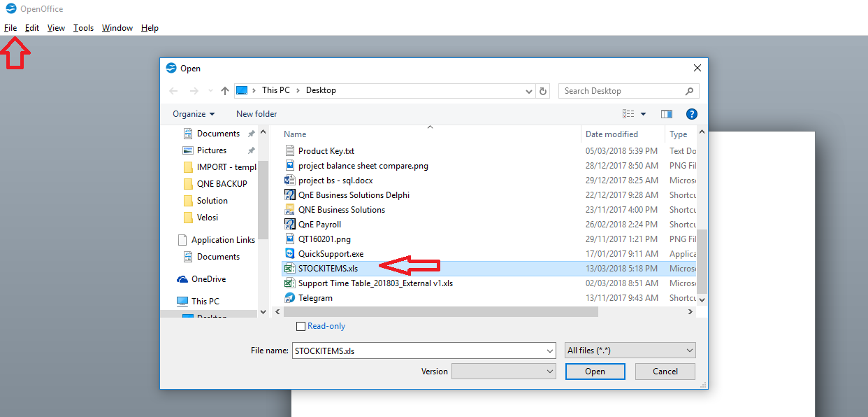Viewport: 868px width, 417px height.
Task: Select Pictures in the sidebar
Action: [212, 150]
